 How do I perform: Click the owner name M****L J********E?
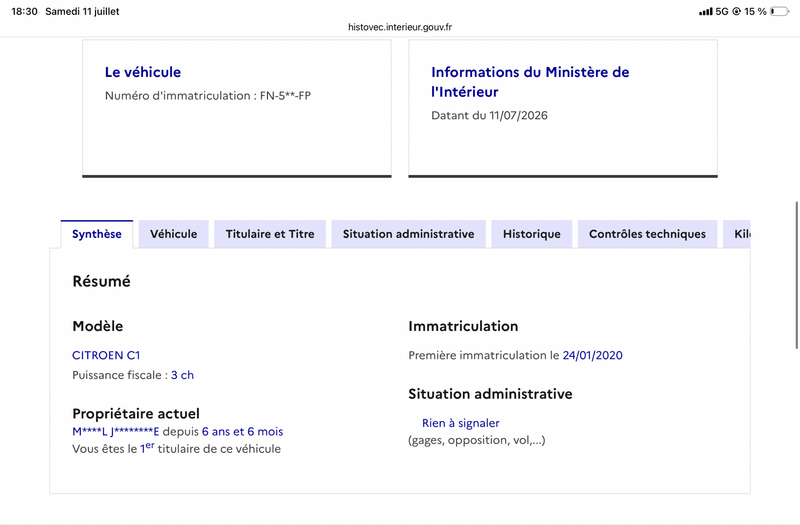pos(116,432)
